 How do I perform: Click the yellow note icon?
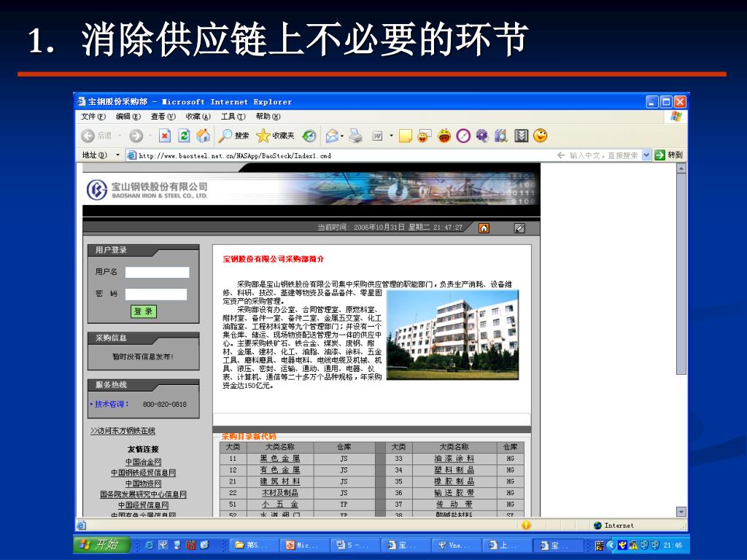[x=406, y=136]
